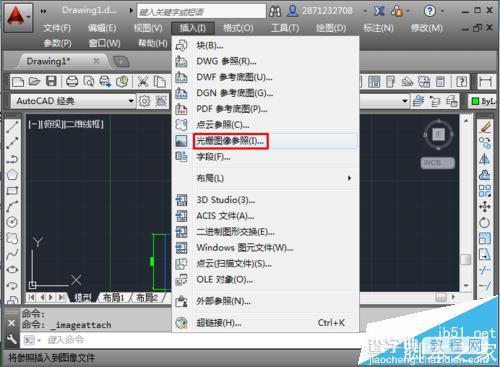This screenshot has height=367, width=500.
Task: Select the Line draw tool
Action: point(12,127)
